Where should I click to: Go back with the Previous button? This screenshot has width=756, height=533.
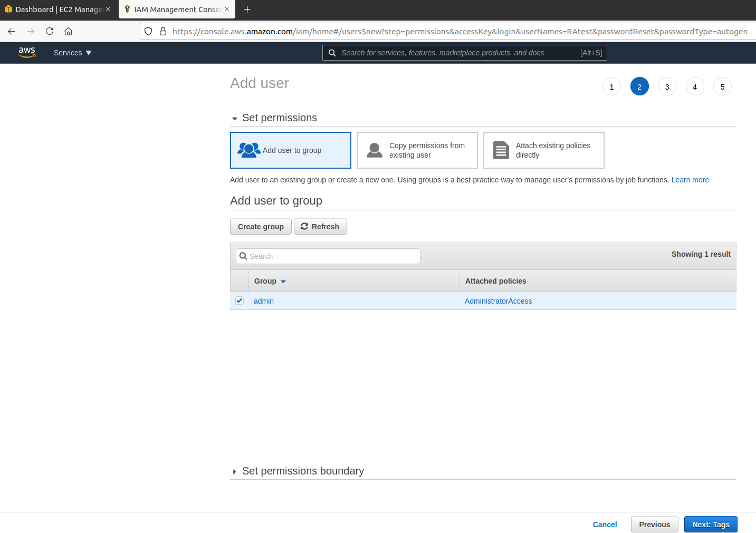(655, 525)
